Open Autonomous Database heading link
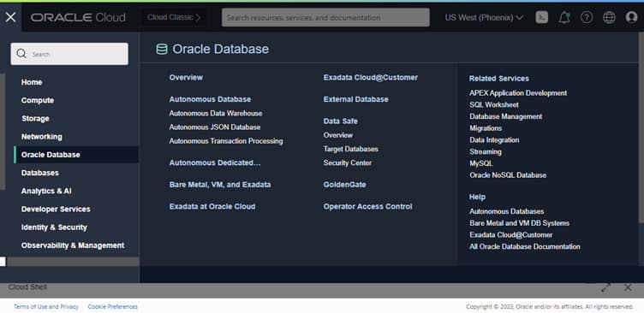Image resolution: width=644 pixels, height=313 pixels. pyautogui.click(x=210, y=99)
